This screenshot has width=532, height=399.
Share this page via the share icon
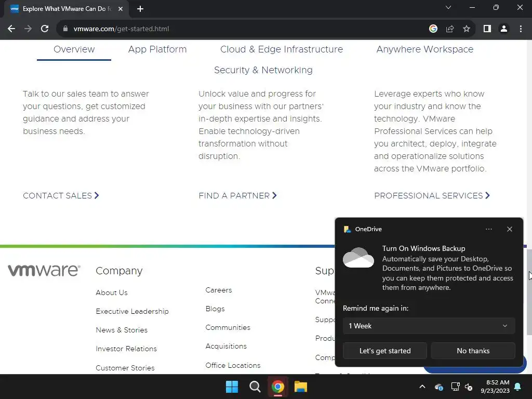450,29
